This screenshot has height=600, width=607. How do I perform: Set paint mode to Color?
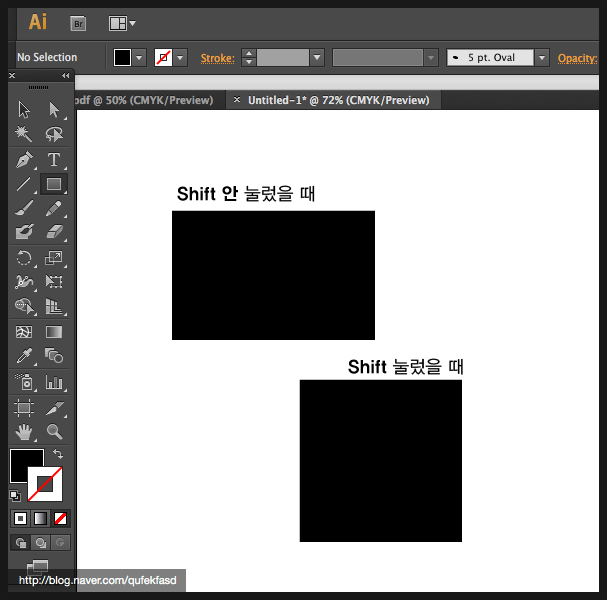tap(20, 518)
